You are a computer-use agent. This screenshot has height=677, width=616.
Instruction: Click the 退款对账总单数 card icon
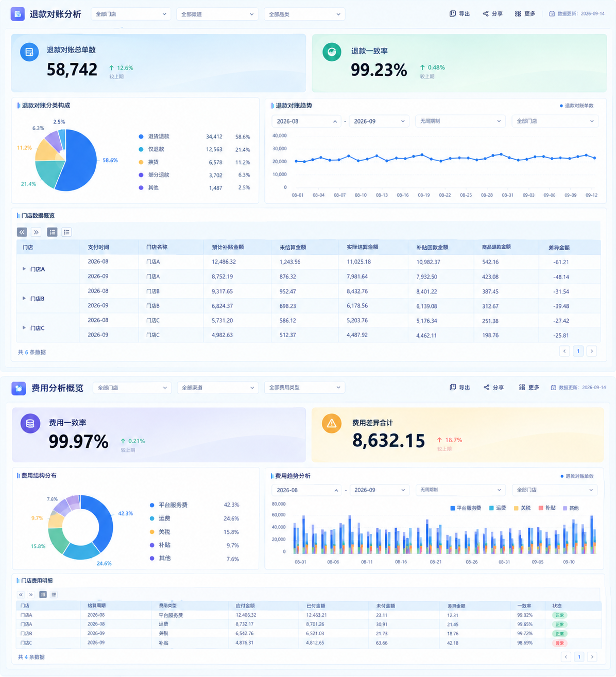click(29, 52)
